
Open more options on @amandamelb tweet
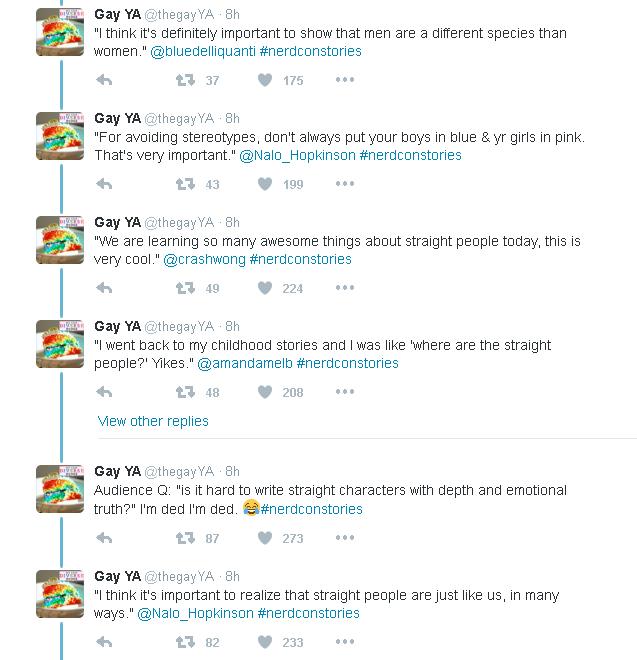[x=345, y=392]
